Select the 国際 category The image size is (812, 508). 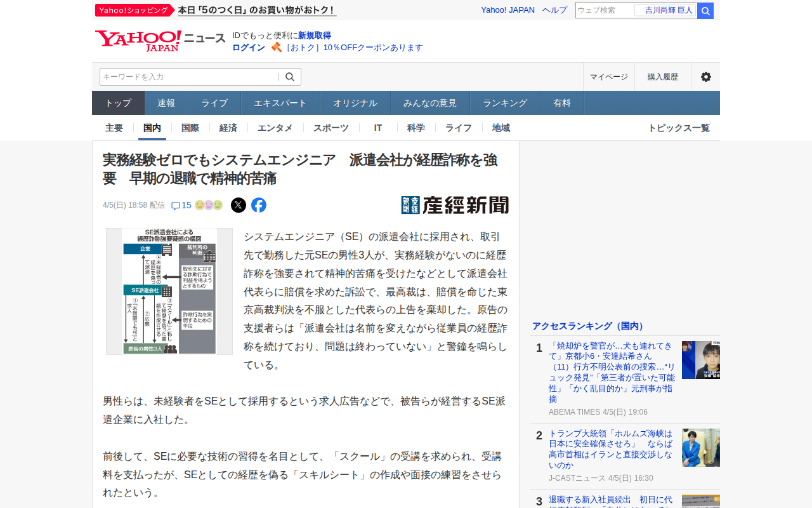click(x=190, y=128)
